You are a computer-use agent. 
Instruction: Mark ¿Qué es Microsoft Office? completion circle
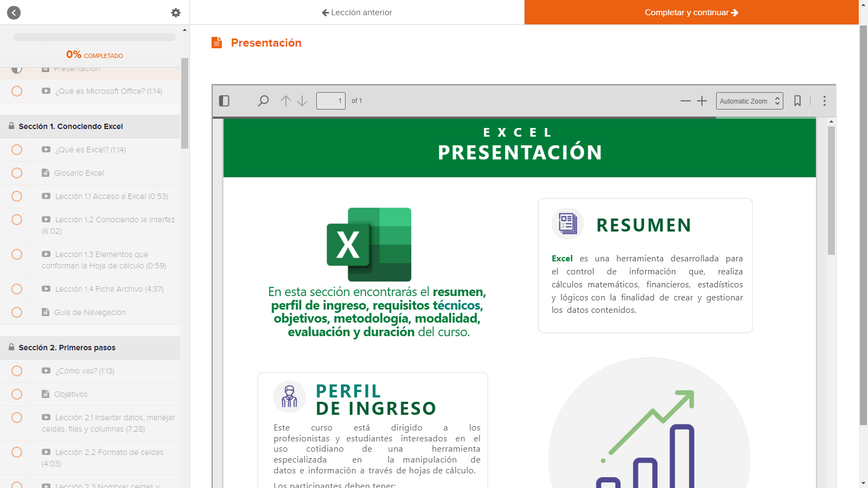(17, 91)
